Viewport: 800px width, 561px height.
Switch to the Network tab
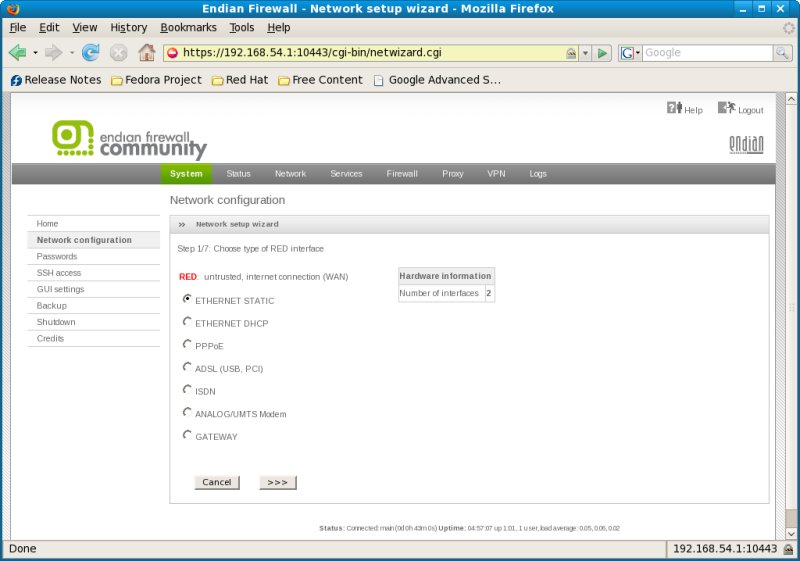290,174
